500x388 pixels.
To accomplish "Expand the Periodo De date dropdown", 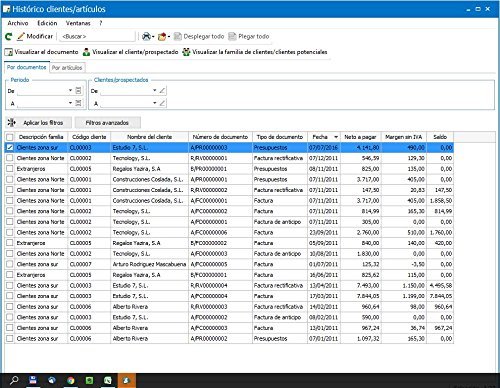I will point(70,90).
